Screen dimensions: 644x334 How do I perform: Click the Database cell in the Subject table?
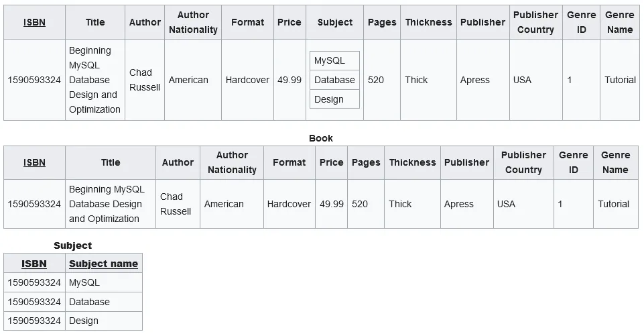[x=89, y=302]
